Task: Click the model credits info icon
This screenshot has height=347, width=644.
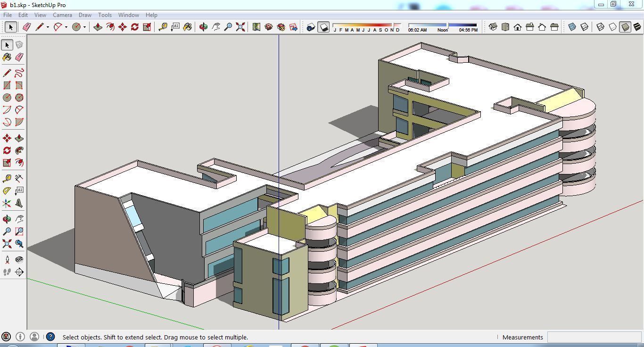Action: pos(20,337)
